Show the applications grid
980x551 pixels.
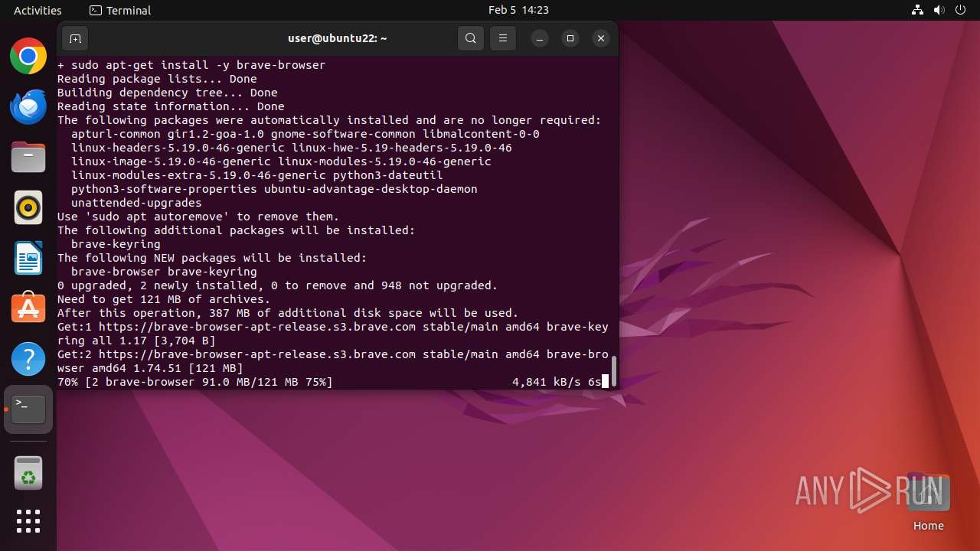click(28, 521)
